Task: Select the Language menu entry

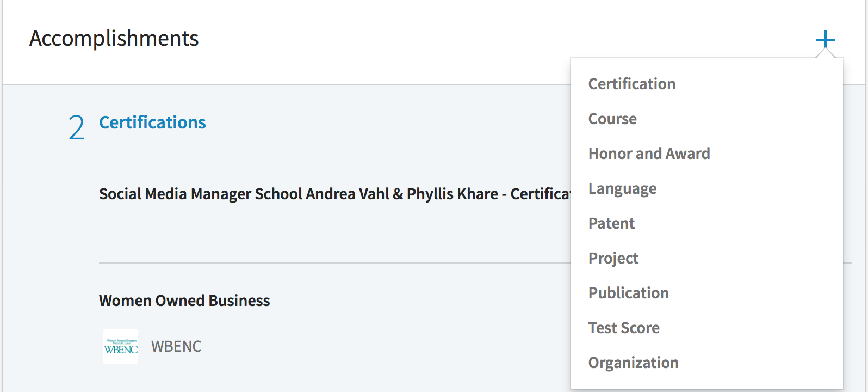Action: (x=622, y=189)
